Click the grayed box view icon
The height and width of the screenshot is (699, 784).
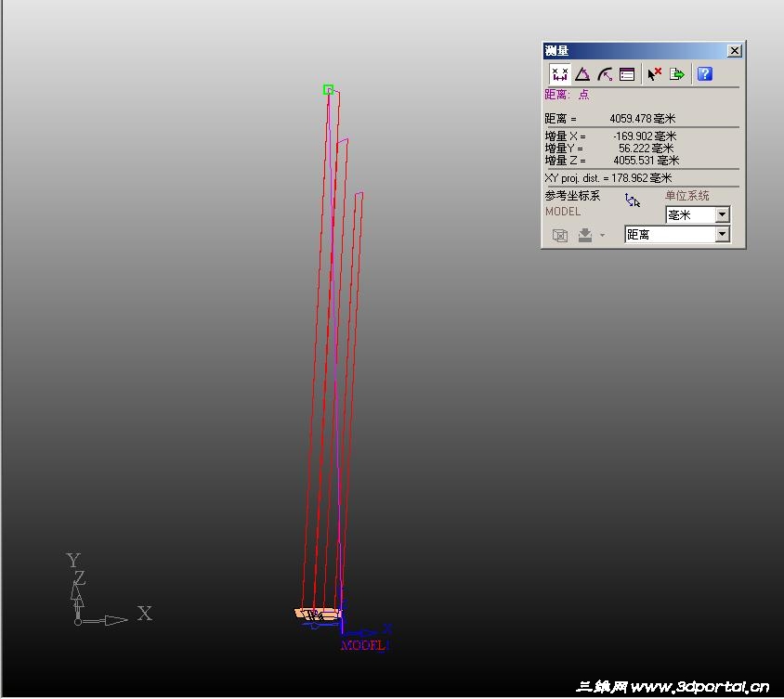560,235
